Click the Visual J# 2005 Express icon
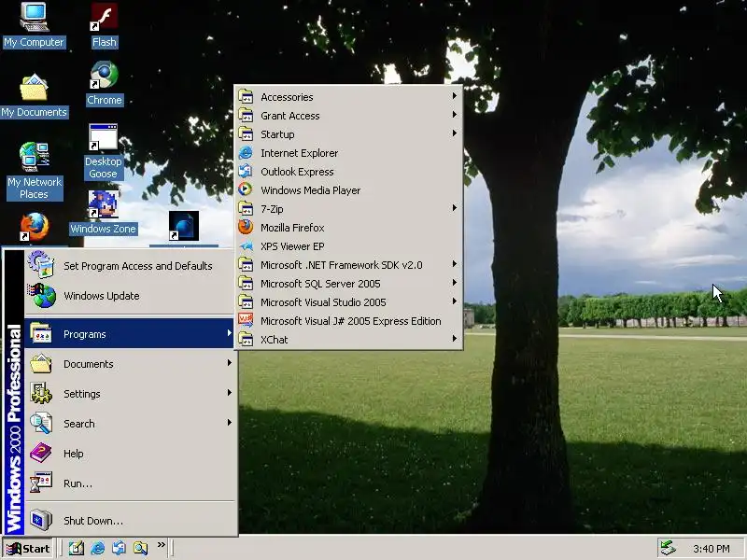Image resolution: width=747 pixels, height=560 pixels. [x=246, y=320]
